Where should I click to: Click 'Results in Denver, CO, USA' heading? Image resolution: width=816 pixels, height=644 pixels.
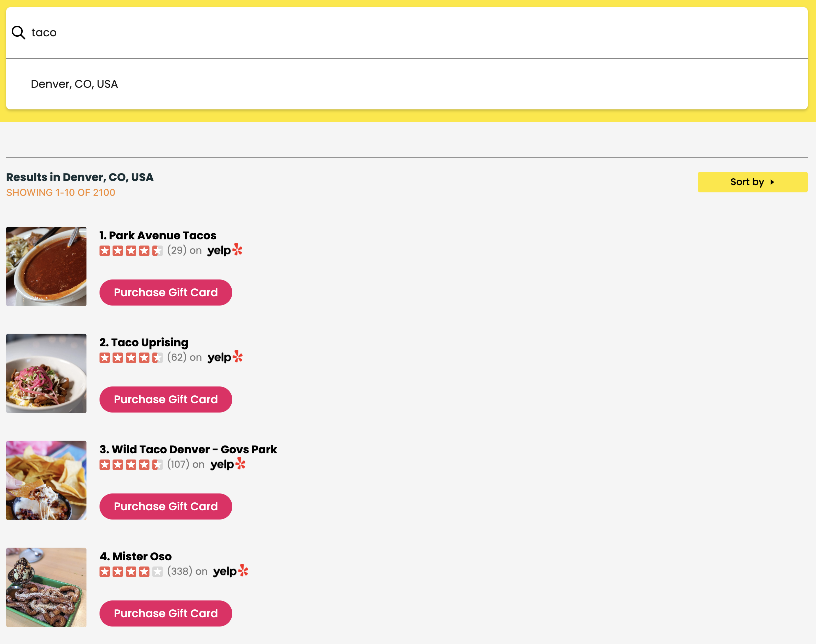[80, 178]
